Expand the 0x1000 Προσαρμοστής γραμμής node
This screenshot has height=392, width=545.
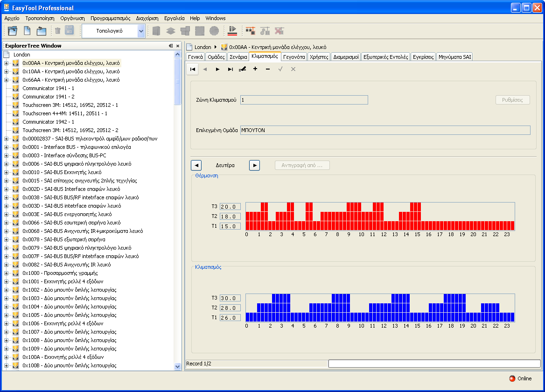(6, 273)
